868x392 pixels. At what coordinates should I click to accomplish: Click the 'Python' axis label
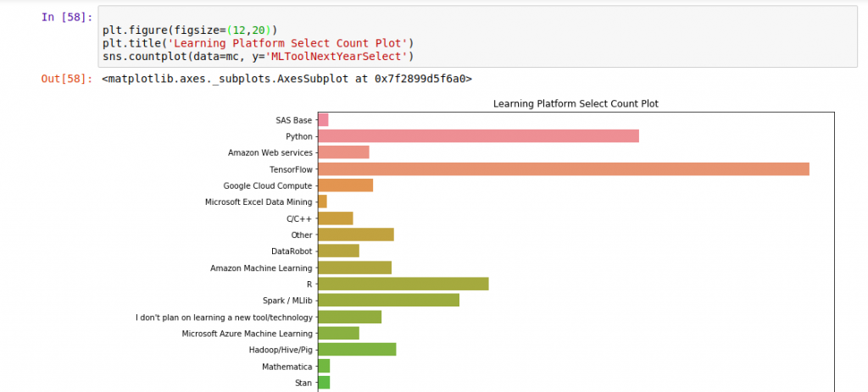(299, 136)
